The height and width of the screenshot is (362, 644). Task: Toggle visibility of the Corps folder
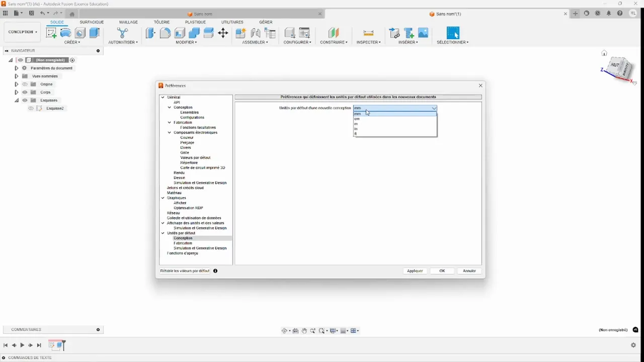(25, 93)
